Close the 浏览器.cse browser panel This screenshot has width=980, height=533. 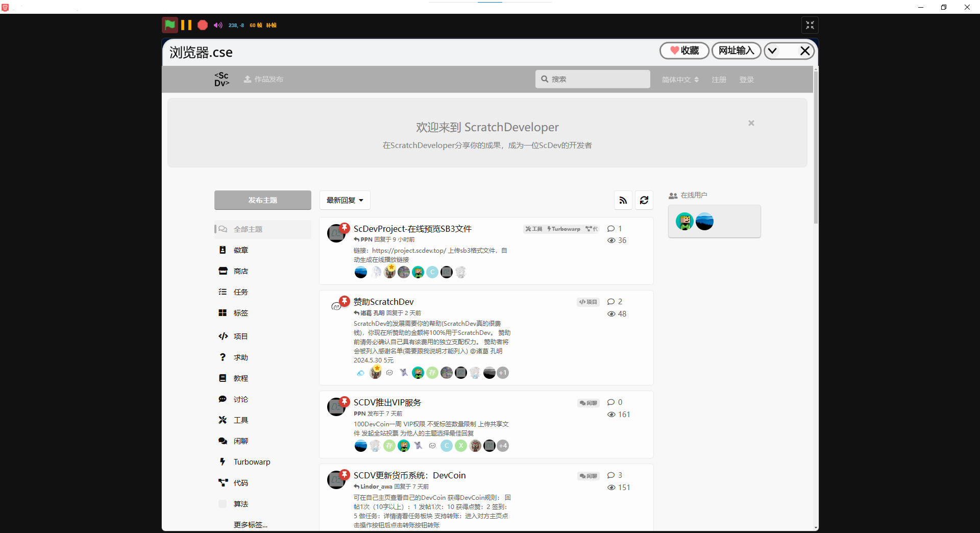click(x=805, y=51)
